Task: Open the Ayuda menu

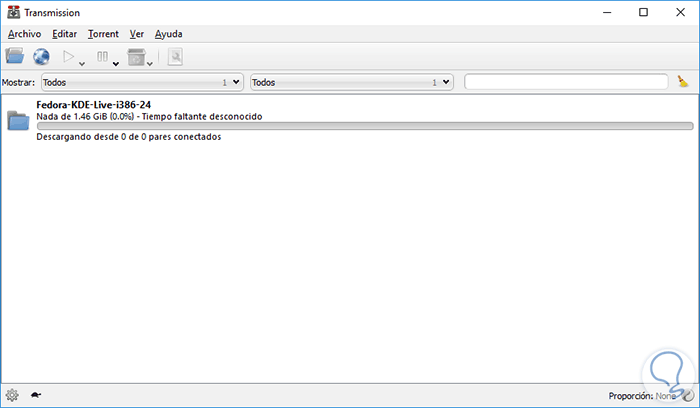Action: [168, 34]
